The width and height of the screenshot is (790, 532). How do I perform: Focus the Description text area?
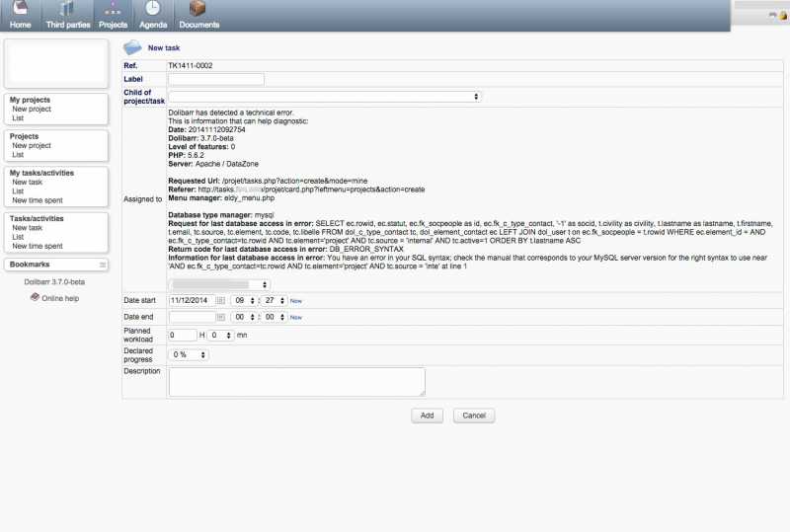(296, 382)
